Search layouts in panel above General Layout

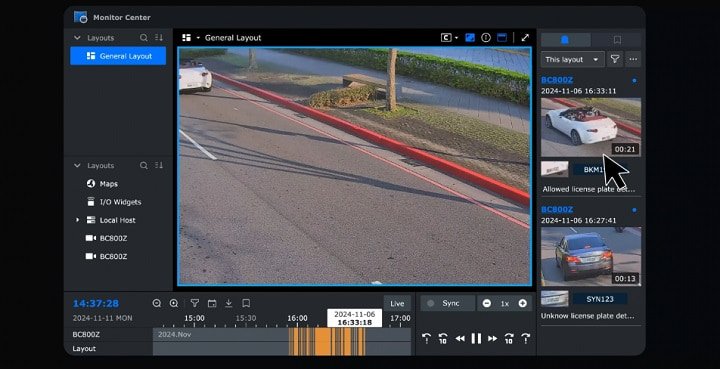coord(144,38)
